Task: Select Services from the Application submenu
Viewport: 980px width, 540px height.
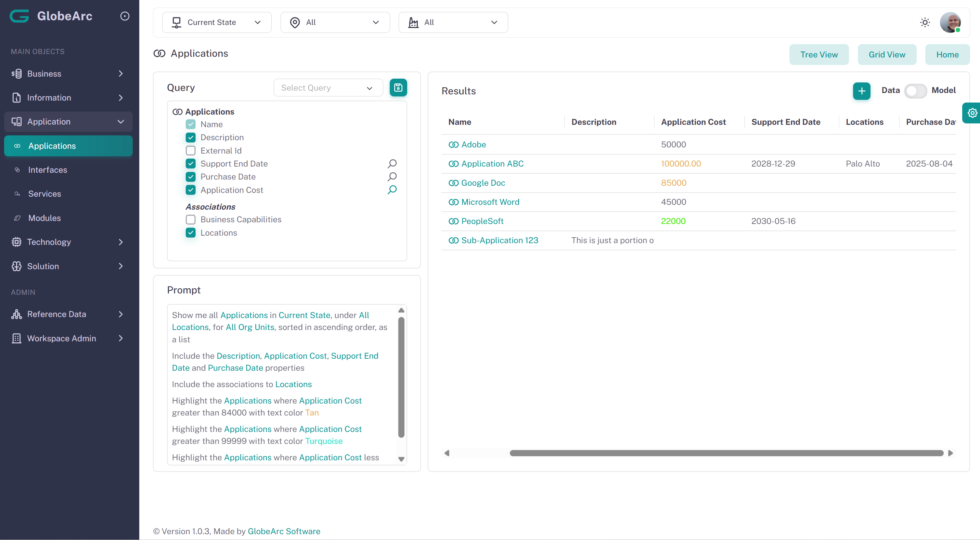Action: tap(44, 194)
